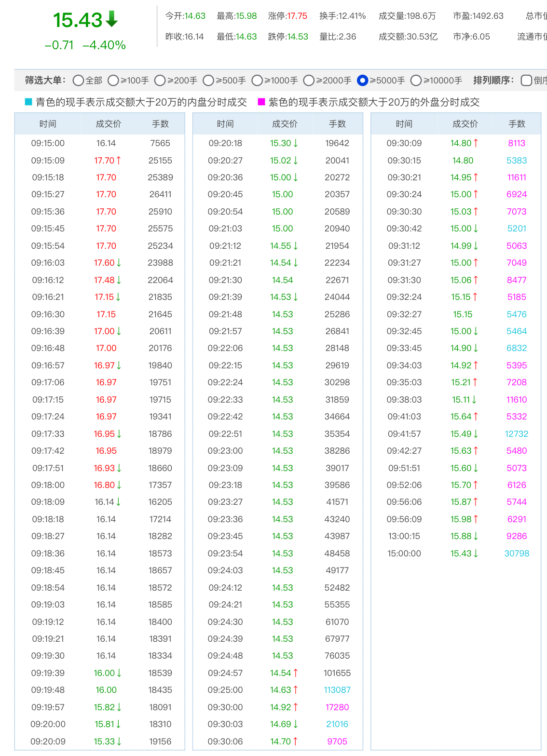
Task: Choose the ≥2000手 filter
Action: click(x=309, y=81)
